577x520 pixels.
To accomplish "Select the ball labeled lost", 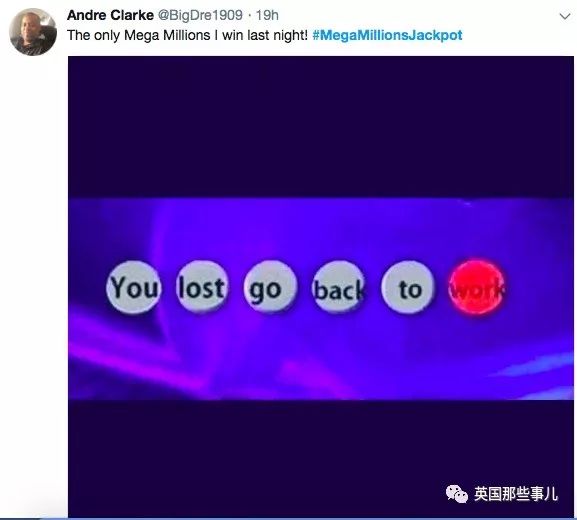I will (202, 287).
